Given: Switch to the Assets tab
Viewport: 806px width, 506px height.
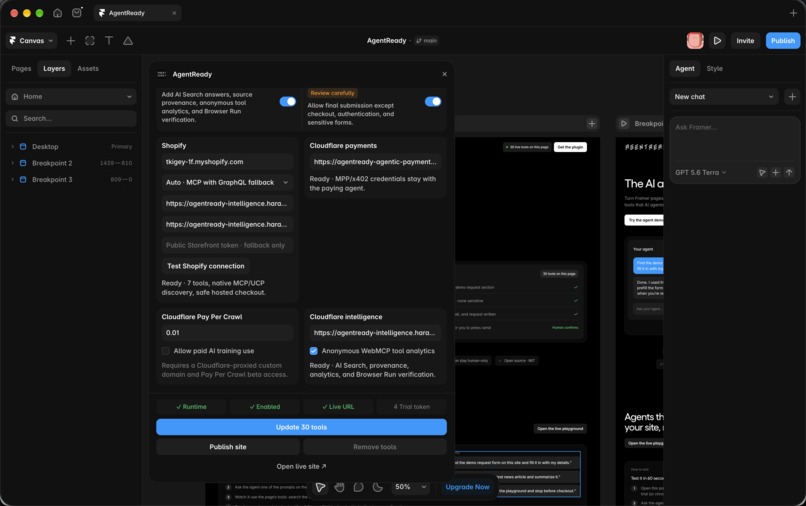Looking at the screenshot, I should click(x=88, y=68).
